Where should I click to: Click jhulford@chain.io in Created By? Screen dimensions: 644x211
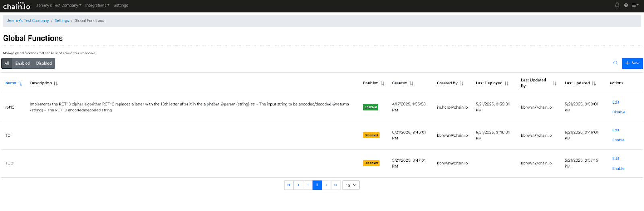tap(452, 107)
